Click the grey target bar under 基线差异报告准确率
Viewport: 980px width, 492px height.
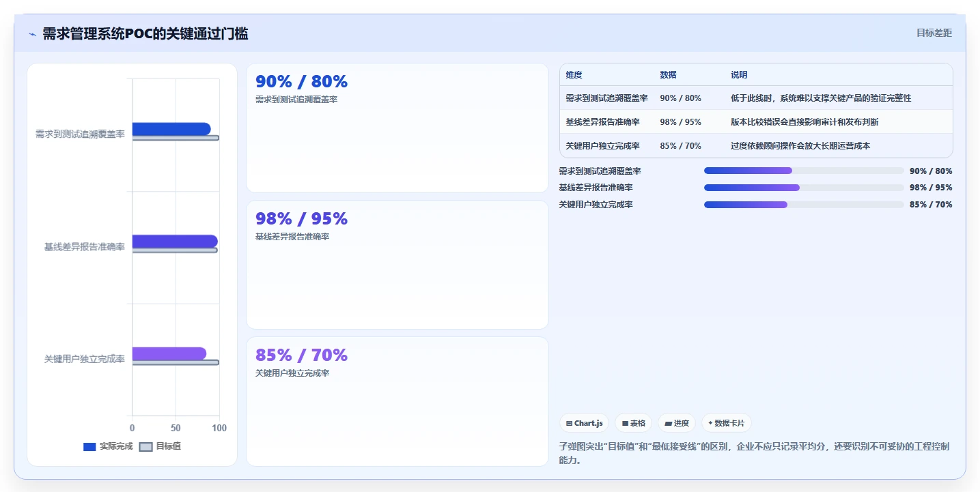coord(175,250)
